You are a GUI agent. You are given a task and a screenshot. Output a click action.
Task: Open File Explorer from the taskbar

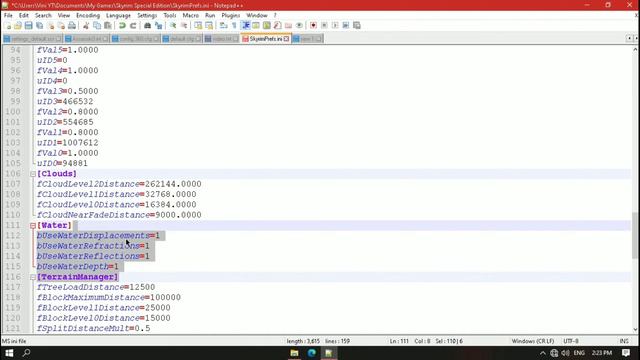pos(294,353)
